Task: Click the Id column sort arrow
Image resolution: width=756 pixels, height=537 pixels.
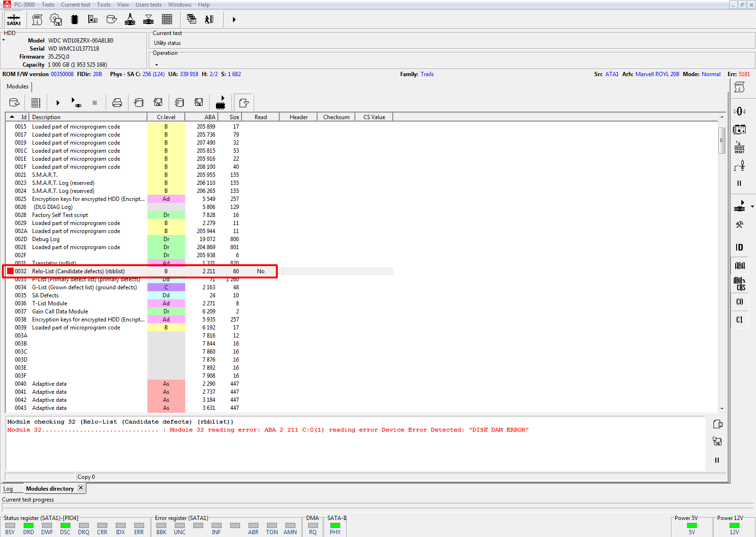Action: pos(12,117)
